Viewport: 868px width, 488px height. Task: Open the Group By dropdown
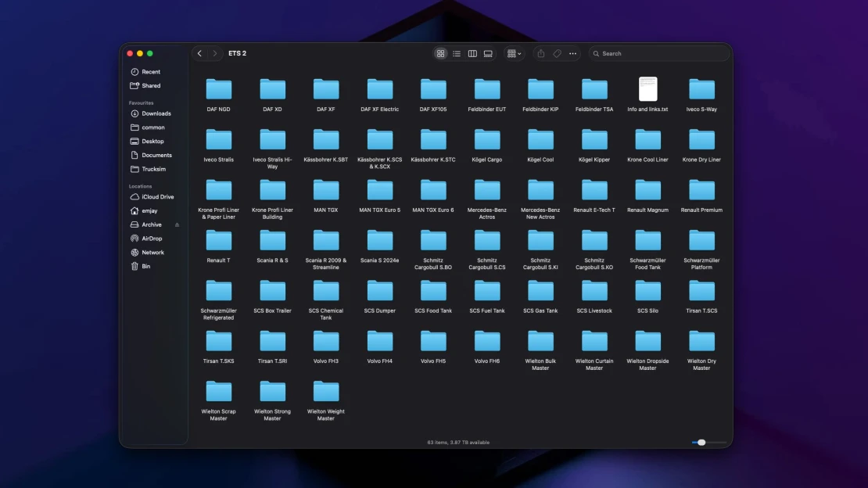tap(515, 54)
